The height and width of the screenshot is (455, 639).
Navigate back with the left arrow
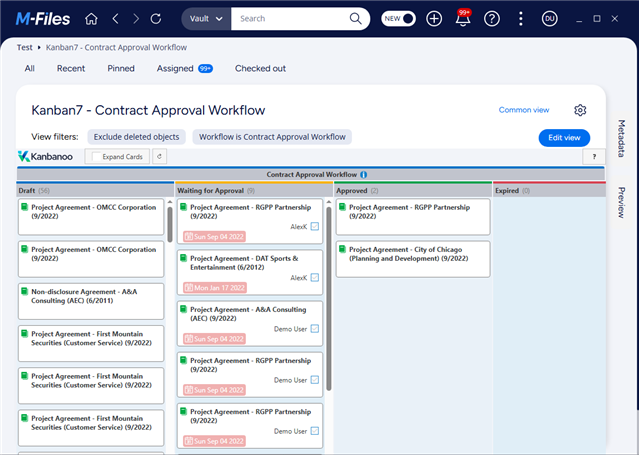tap(115, 19)
